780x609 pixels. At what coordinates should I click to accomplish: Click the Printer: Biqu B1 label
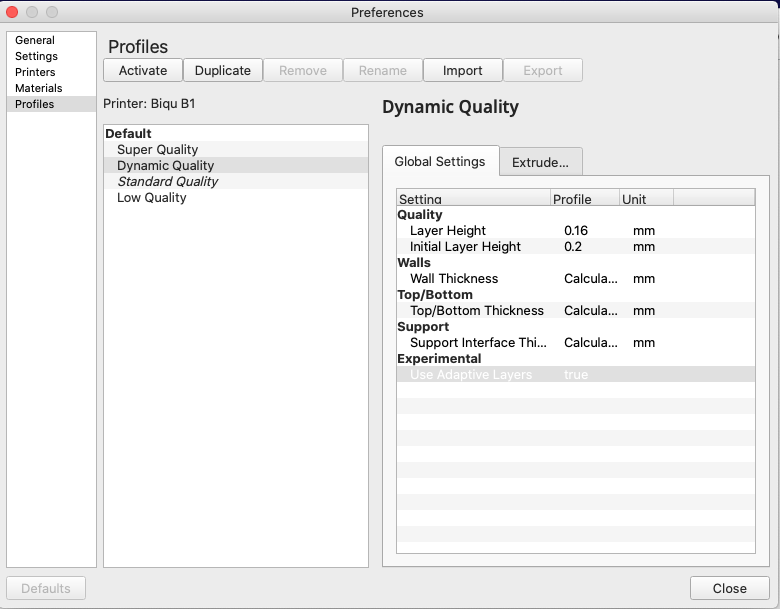tap(149, 103)
